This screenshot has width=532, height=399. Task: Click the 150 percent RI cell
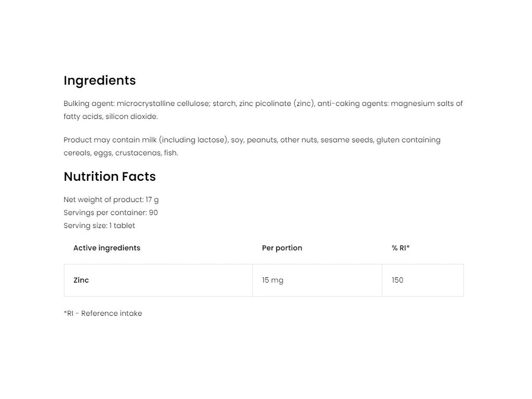[x=397, y=280]
